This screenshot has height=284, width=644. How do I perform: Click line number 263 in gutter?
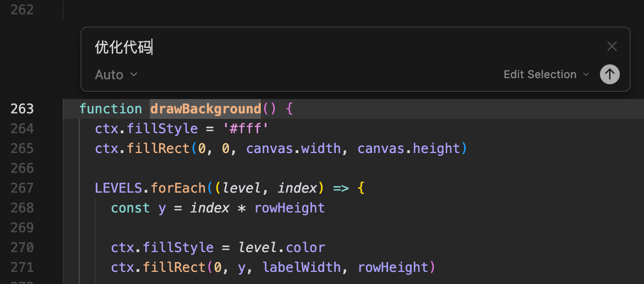22,109
